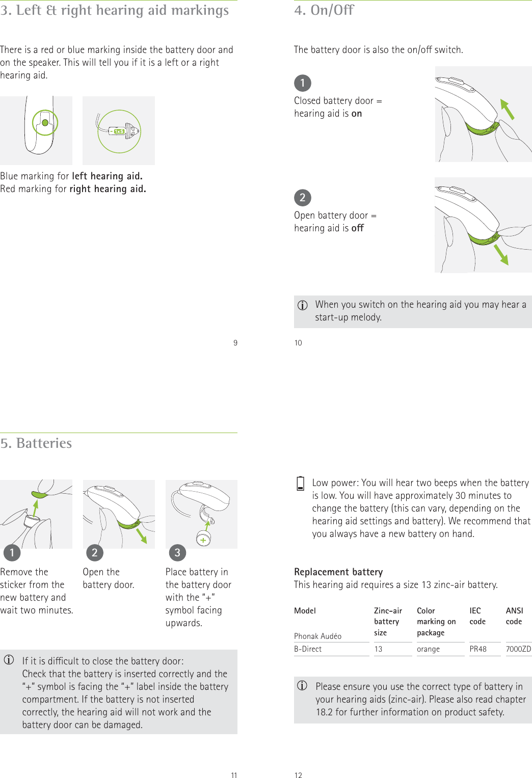Click step 2 badge above Open battery door
The height and width of the screenshot is (778, 532).
303,198
